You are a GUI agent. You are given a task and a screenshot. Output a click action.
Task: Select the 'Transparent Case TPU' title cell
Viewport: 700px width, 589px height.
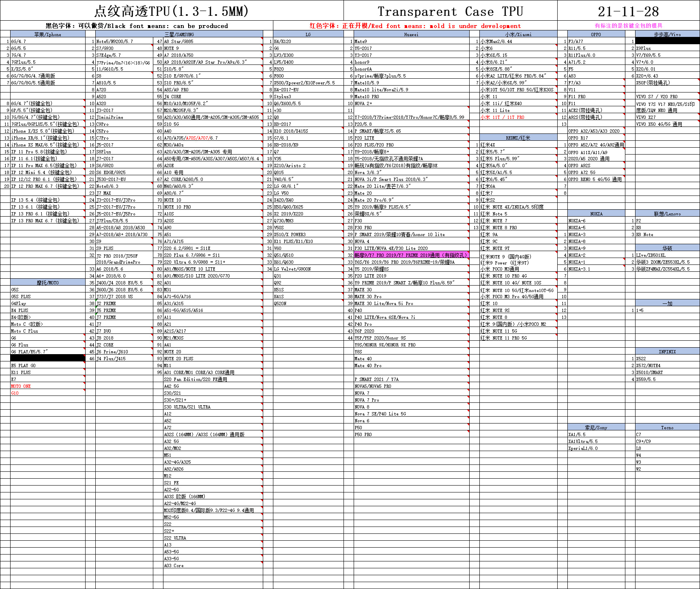pos(450,11)
